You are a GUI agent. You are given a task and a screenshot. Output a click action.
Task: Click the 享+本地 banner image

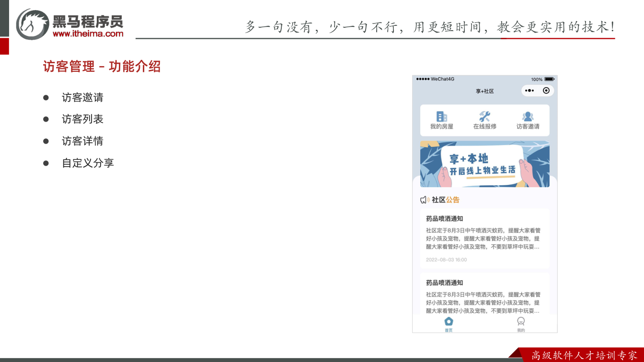pyautogui.click(x=484, y=164)
